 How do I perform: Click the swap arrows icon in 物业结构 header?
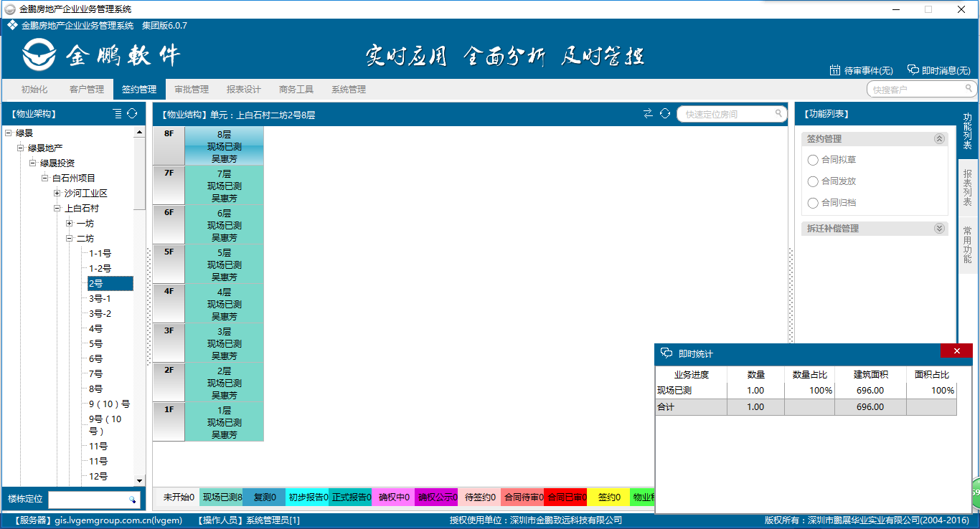(649, 114)
